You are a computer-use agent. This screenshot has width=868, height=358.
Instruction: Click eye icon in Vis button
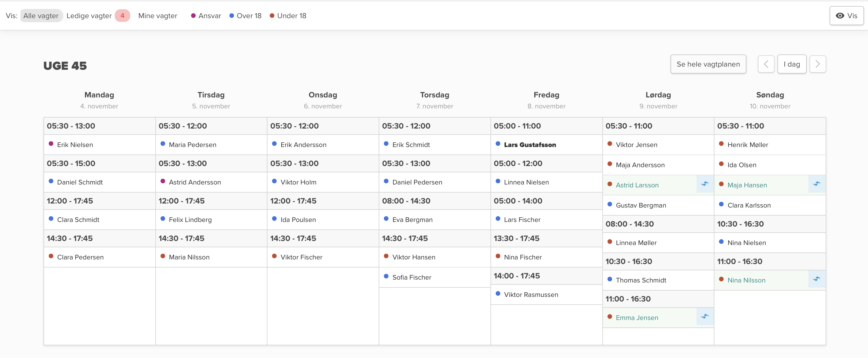(840, 16)
